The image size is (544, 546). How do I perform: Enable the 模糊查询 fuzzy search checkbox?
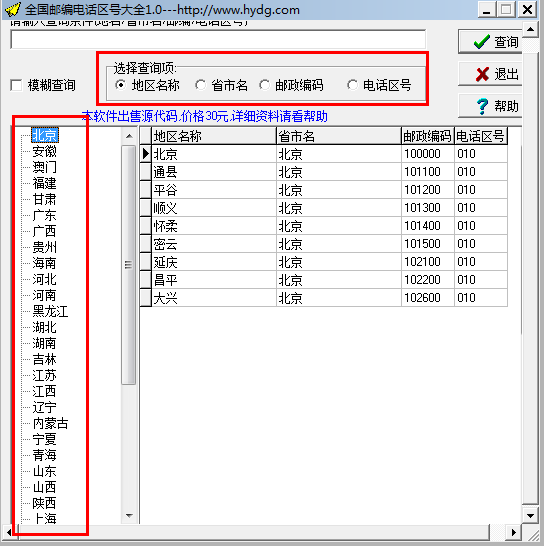(16, 85)
